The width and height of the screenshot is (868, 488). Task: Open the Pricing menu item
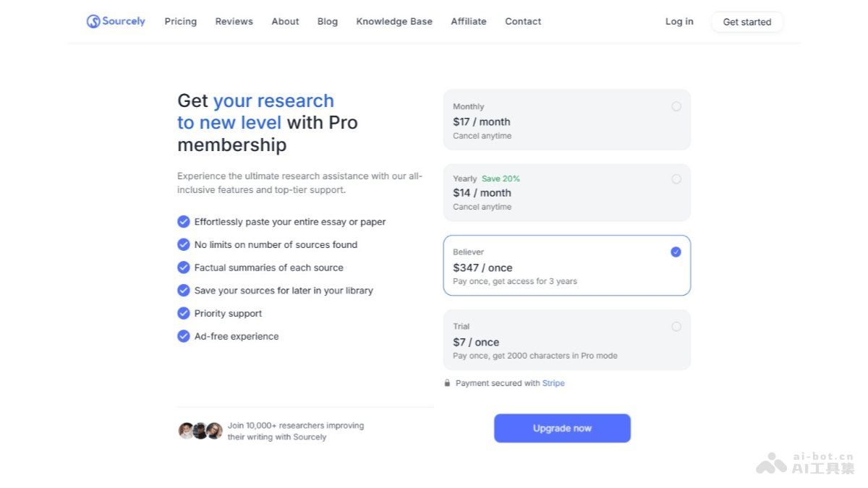pos(181,22)
